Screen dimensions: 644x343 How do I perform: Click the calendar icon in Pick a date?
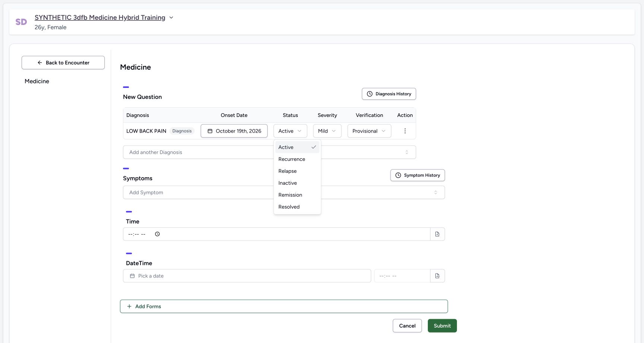pos(132,276)
